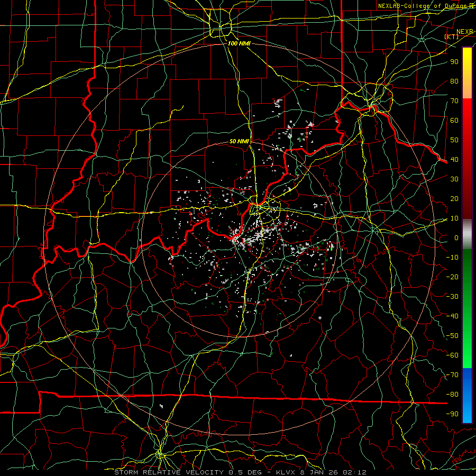Select the -50 value on the velocity scale
This screenshot has height=476, width=476.
(452, 336)
